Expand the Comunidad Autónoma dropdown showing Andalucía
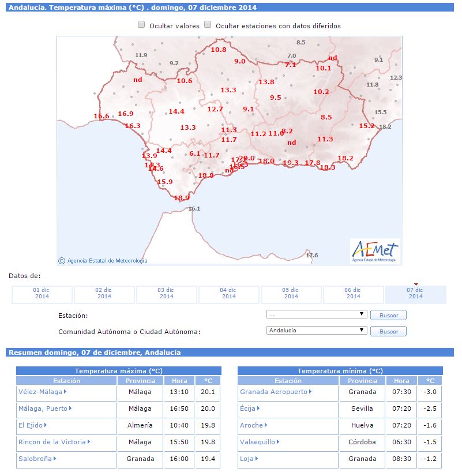This screenshot has height=476, width=462. 317,331
